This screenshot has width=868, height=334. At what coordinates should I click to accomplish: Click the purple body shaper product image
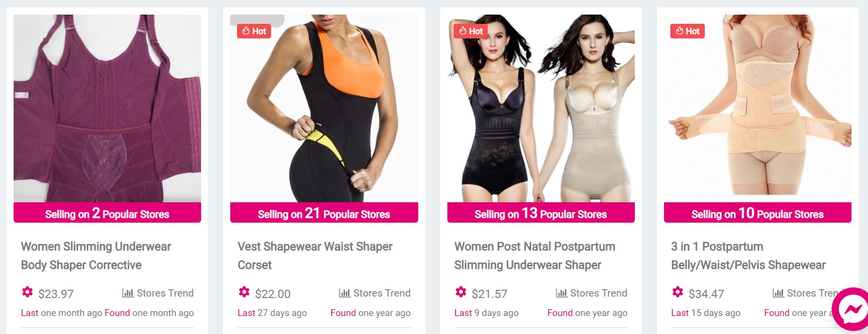[107, 108]
